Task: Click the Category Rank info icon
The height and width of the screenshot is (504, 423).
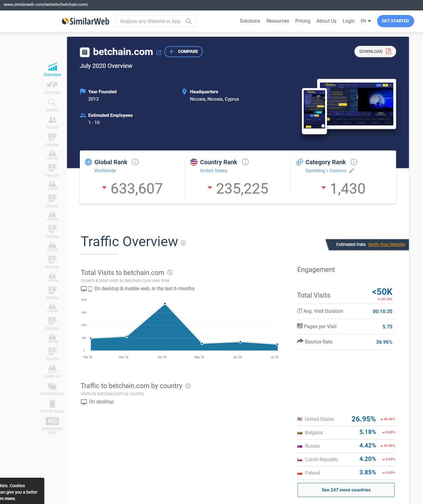Action: 354,162
